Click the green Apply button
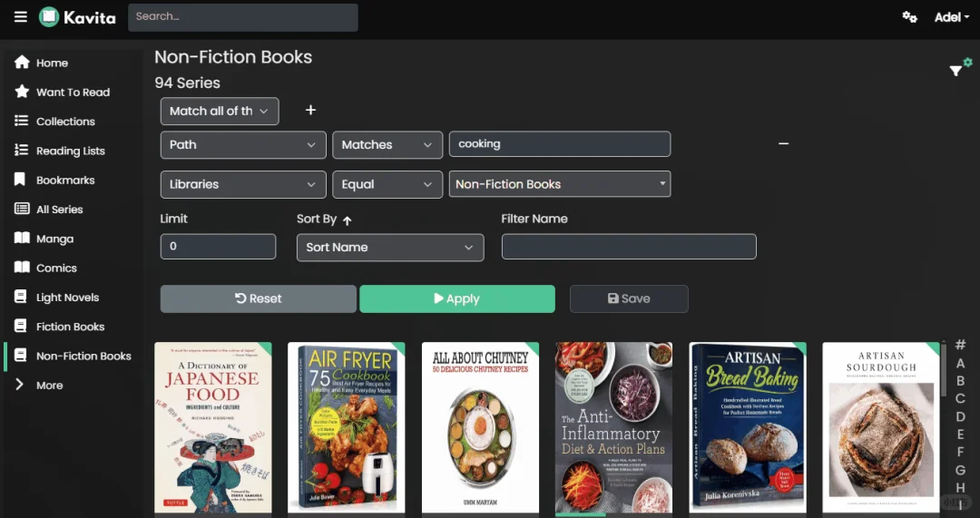The image size is (980, 518). [456, 298]
